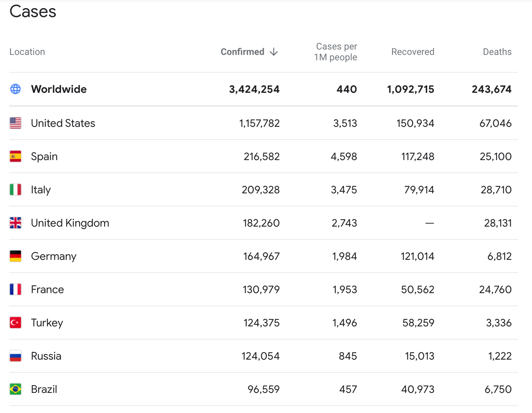Click the Worldwide row label

point(59,89)
